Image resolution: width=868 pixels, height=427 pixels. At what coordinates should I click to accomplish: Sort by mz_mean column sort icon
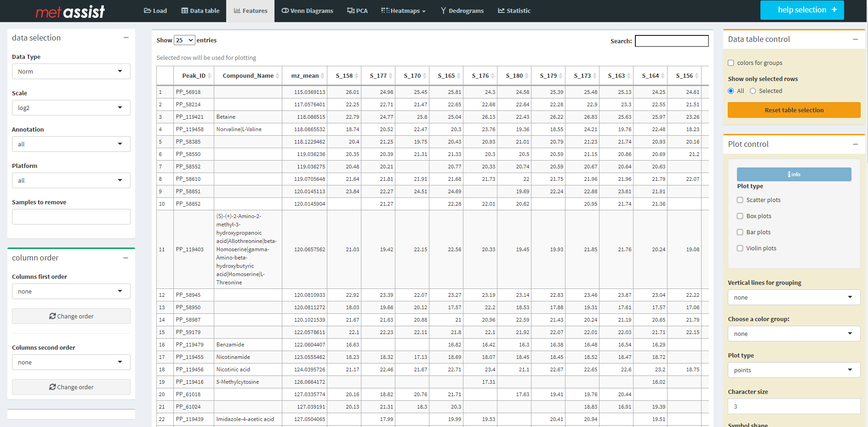point(323,76)
